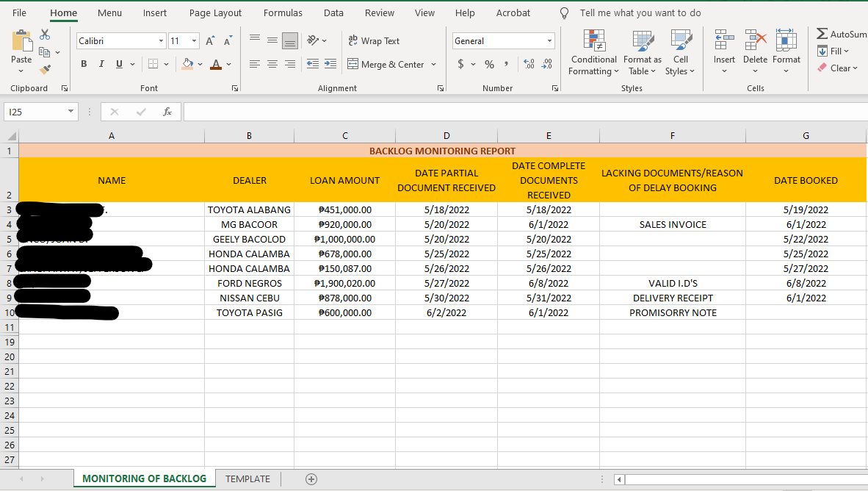The height and width of the screenshot is (491, 868).
Task: Click the Insert Function fx icon
Action: click(x=167, y=112)
